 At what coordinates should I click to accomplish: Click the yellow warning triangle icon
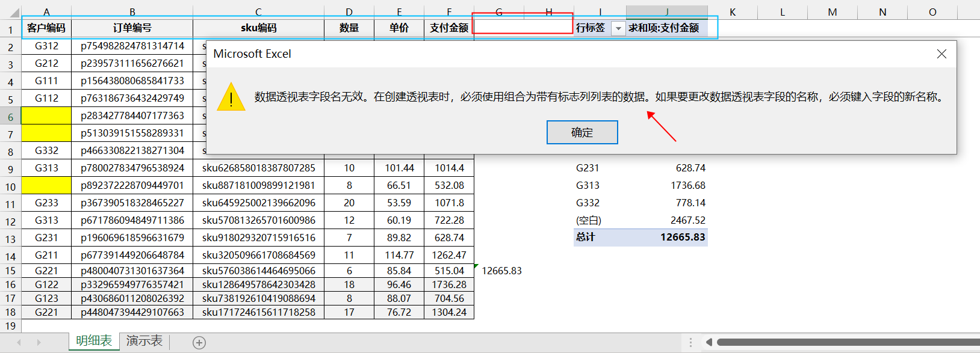click(231, 97)
